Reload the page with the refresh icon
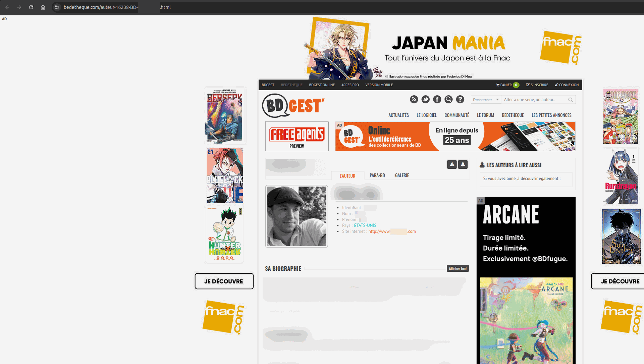This screenshot has width=644, height=364. pos(31,7)
